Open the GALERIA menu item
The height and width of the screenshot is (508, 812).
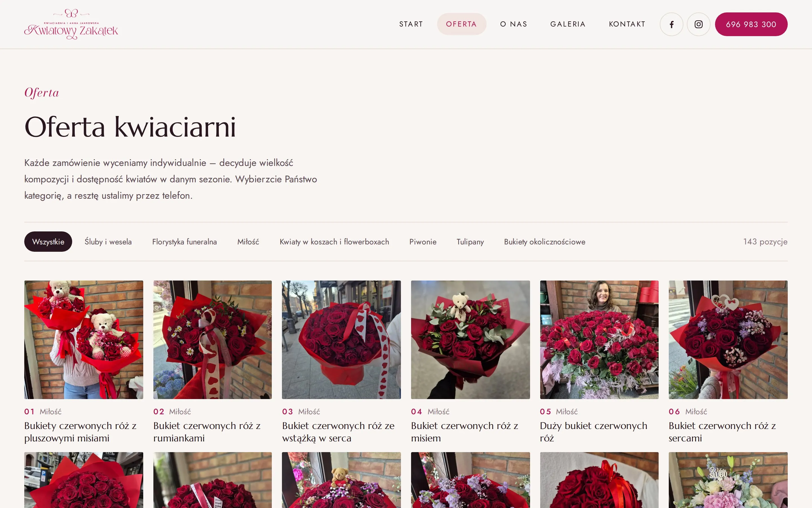pyautogui.click(x=568, y=24)
